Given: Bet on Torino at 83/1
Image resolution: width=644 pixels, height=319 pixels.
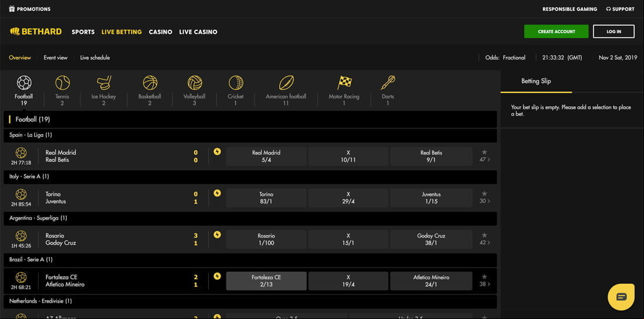Looking at the screenshot, I should pyautogui.click(x=266, y=197).
